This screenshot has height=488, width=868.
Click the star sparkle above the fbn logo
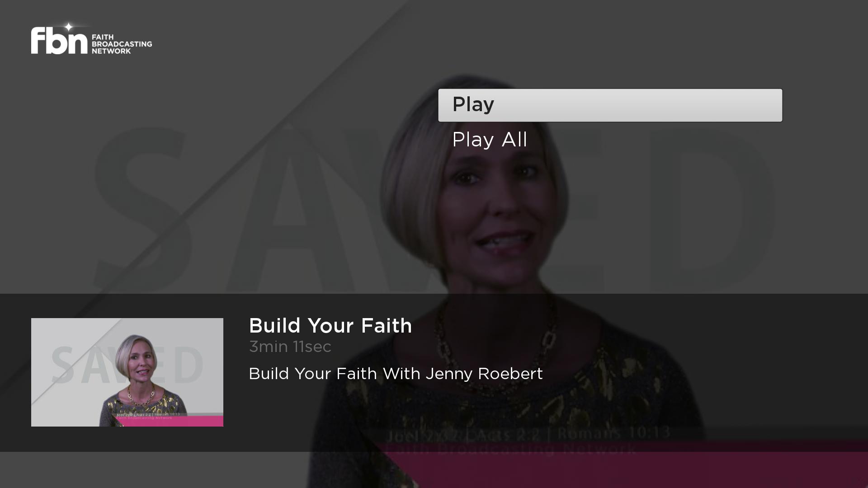(68, 27)
